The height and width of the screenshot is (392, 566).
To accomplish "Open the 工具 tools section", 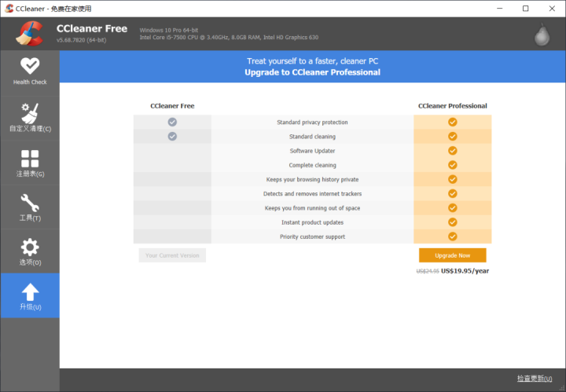I will click(x=30, y=207).
